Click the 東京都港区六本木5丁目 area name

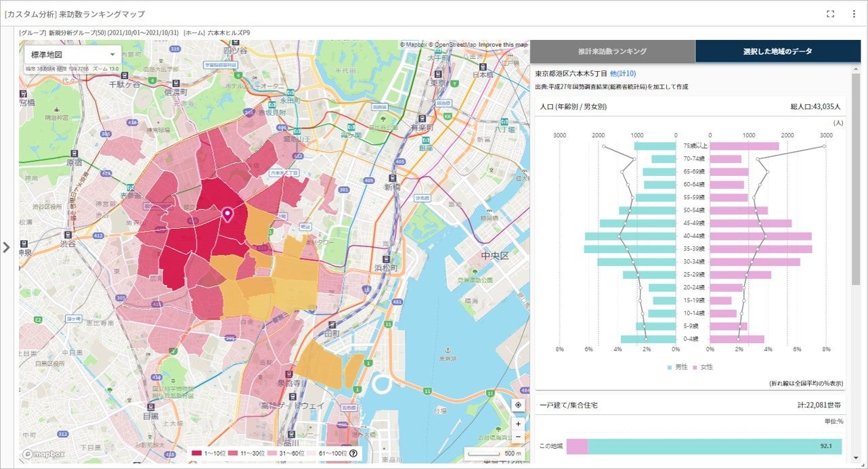(x=571, y=74)
